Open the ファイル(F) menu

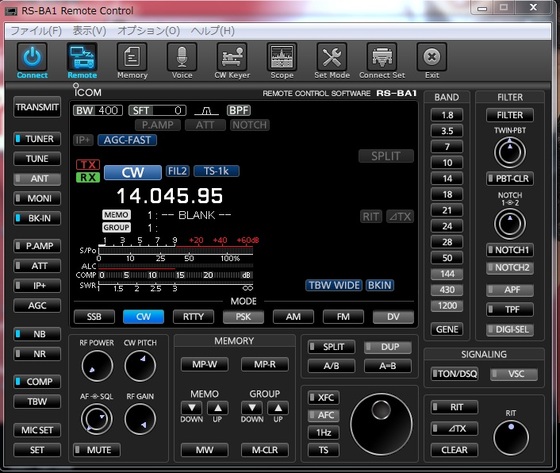36,31
